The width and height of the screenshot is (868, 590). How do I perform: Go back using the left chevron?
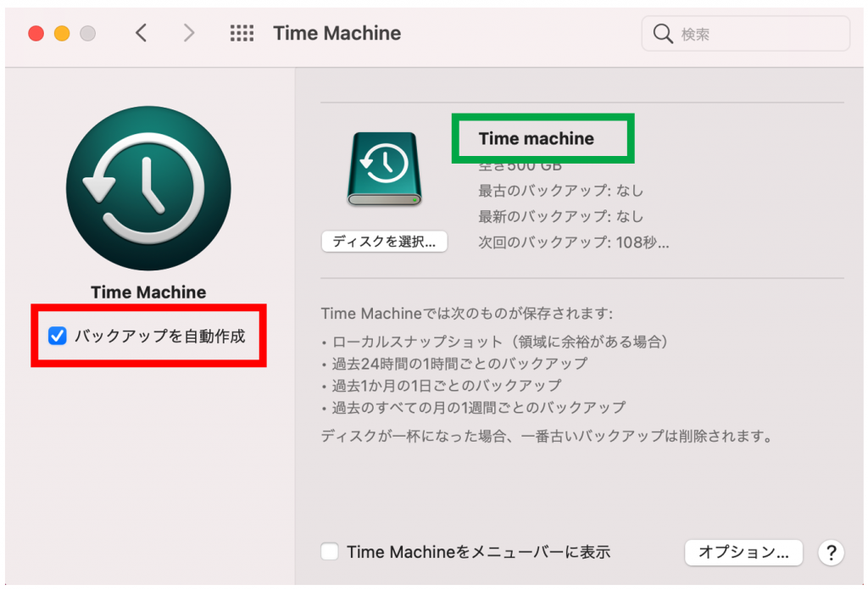click(142, 33)
